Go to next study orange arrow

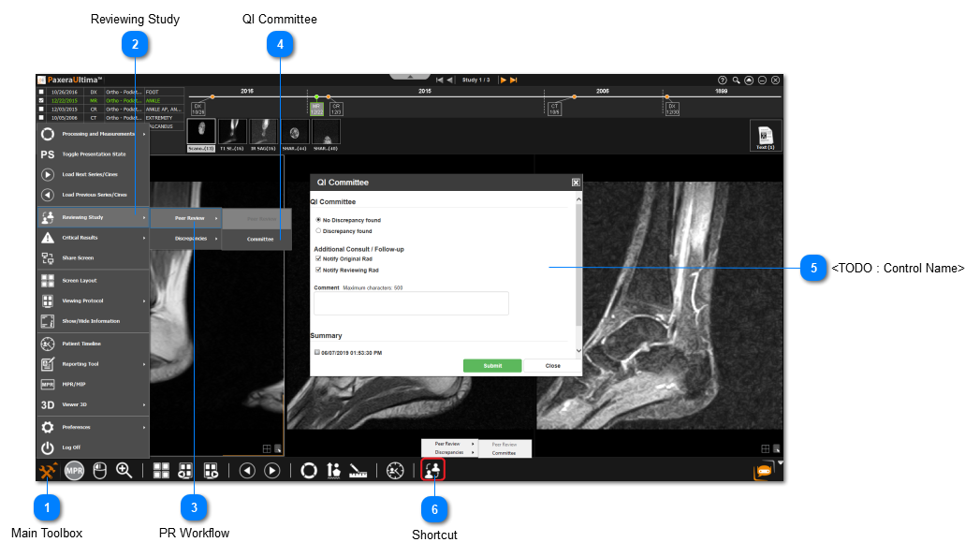coord(504,80)
